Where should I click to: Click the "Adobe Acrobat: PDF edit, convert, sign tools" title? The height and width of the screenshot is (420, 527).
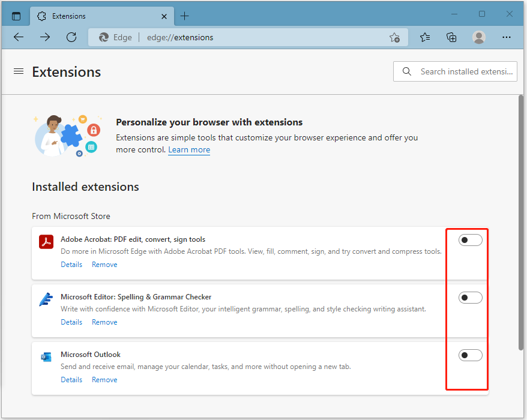pyautogui.click(x=133, y=239)
